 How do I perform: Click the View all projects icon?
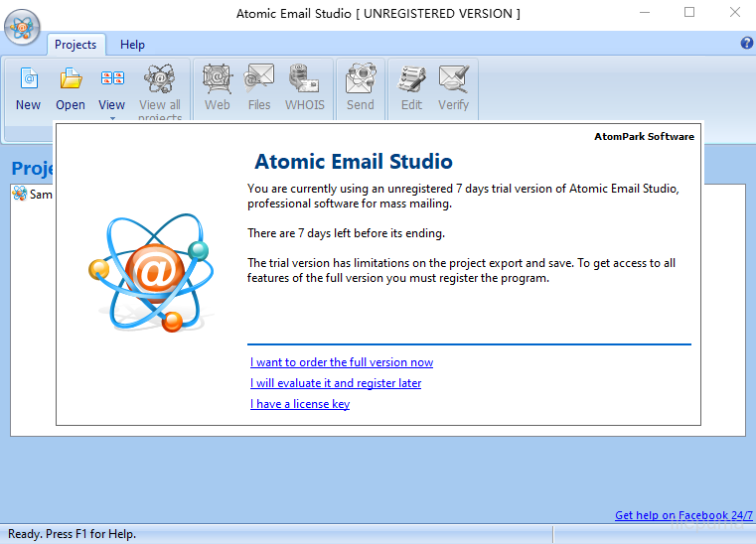159,78
